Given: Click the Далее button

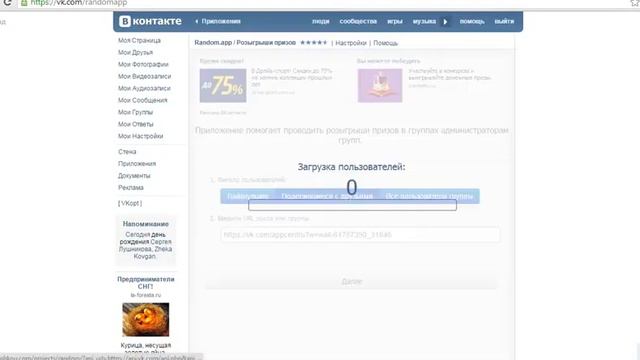Looking at the screenshot, I should click(351, 281).
